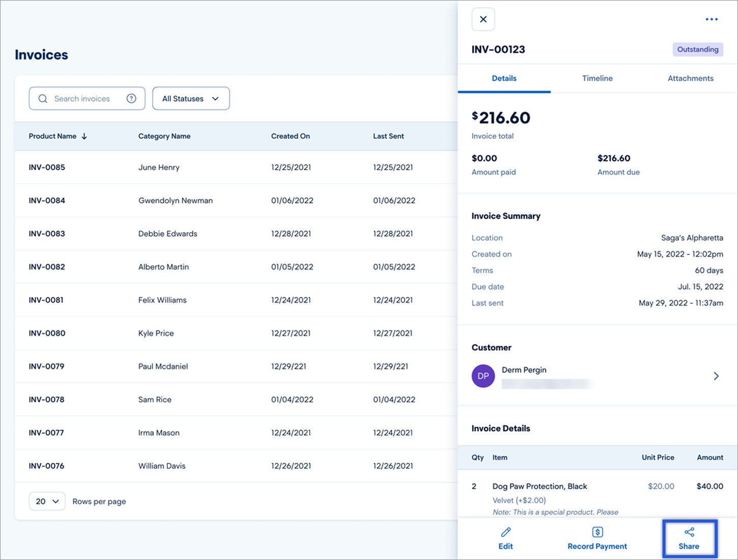
Task: Open the All Statuses filter dropdown
Action: [191, 99]
